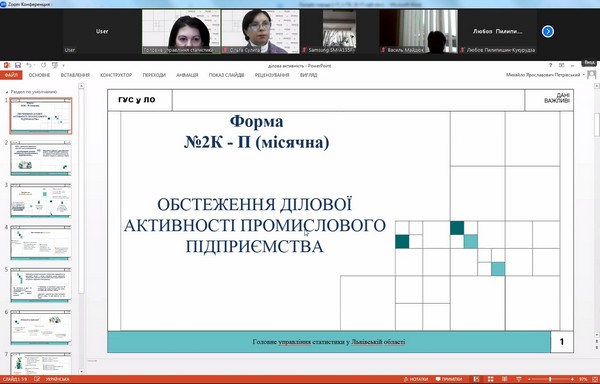Switch to Reading view icon

[505, 379]
